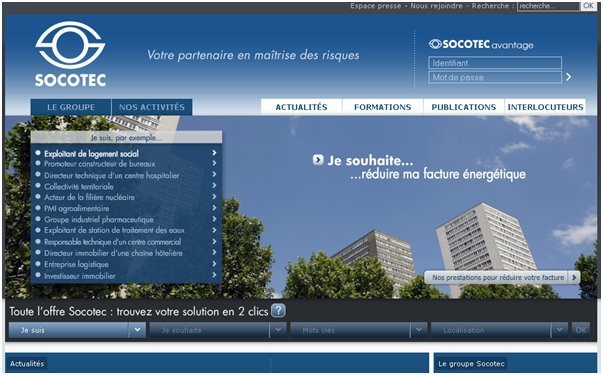This screenshot has height=375, width=603.
Task: Open the Publications menu item
Action: click(x=464, y=107)
